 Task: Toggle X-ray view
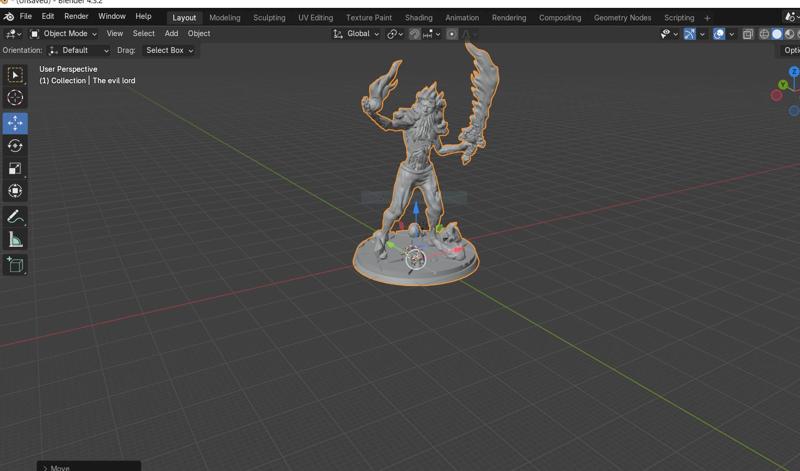tap(748, 34)
